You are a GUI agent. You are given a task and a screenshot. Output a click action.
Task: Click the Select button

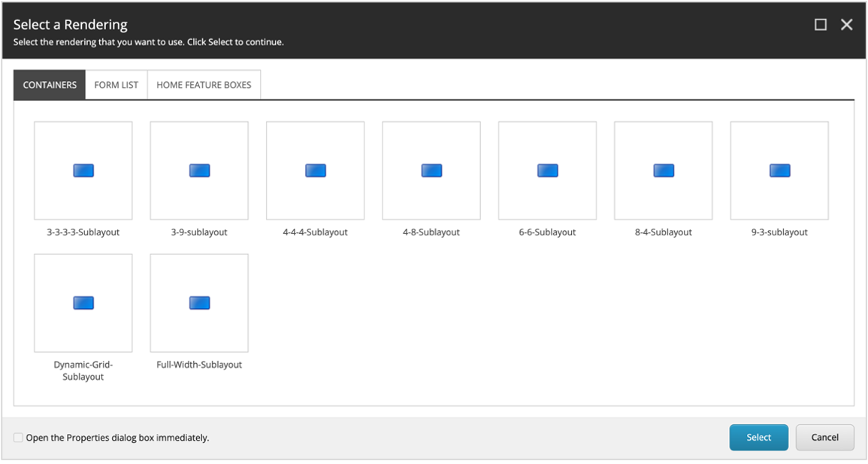[758, 437]
